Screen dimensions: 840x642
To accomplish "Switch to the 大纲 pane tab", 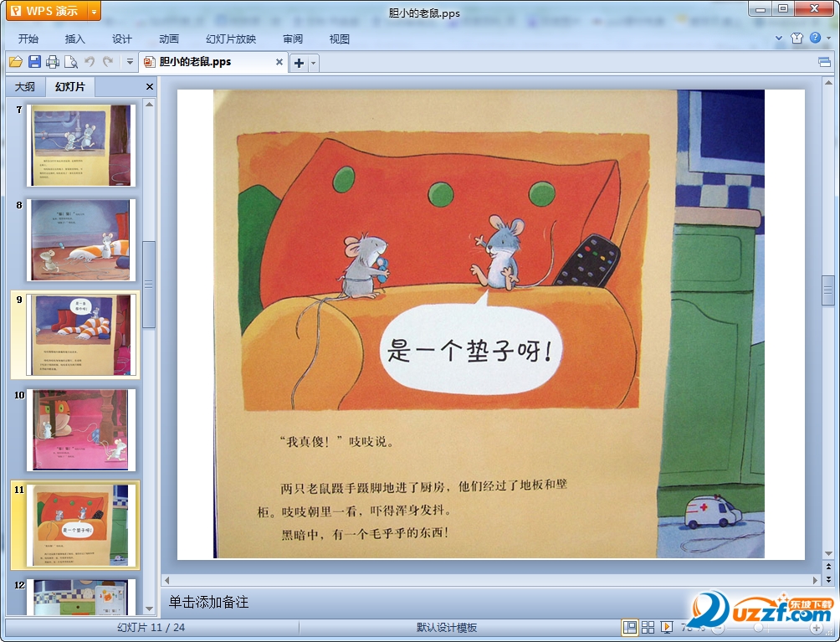I will click(x=24, y=87).
